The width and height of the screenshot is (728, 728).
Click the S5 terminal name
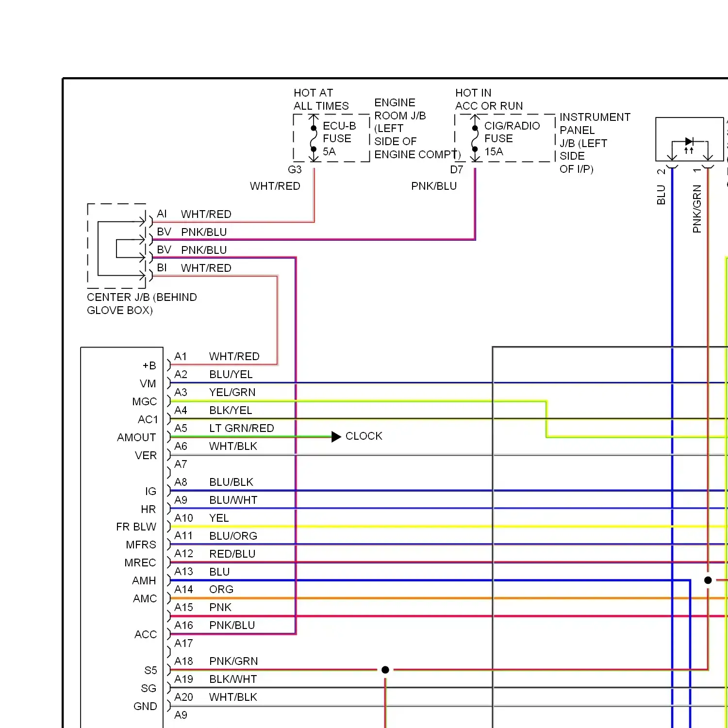click(151, 671)
